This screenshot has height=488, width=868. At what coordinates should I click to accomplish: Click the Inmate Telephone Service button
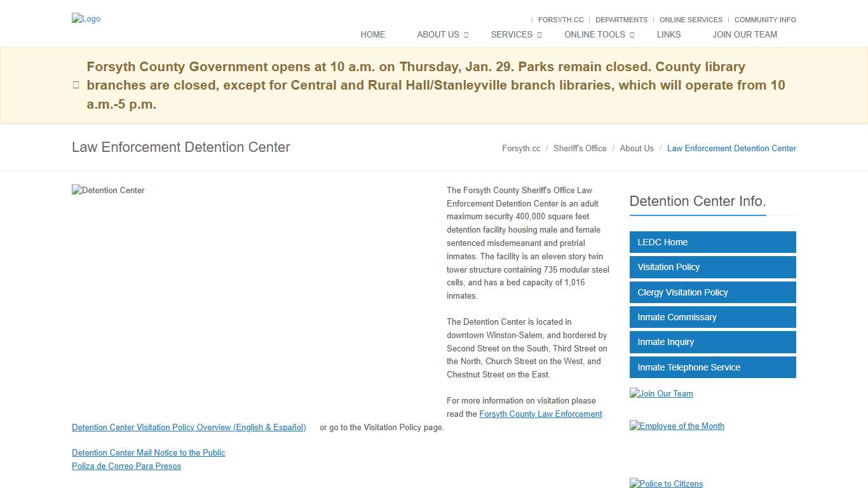712,367
